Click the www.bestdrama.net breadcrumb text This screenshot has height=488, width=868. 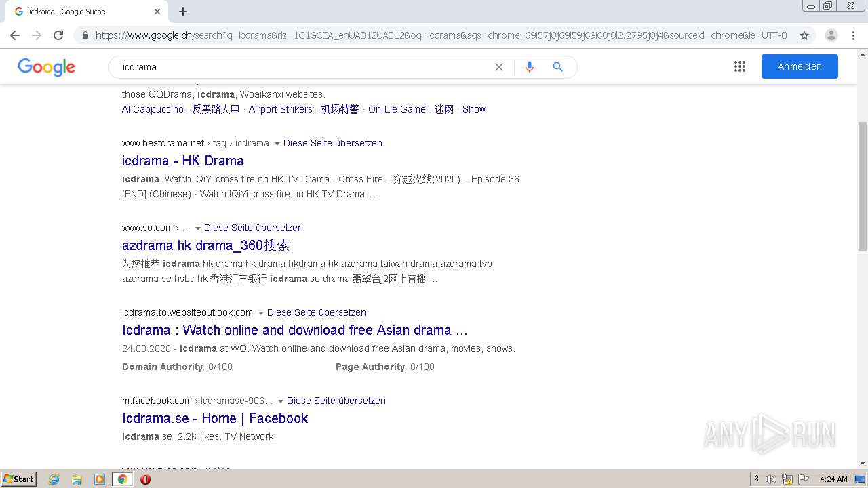pyautogui.click(x=163, y=143)
